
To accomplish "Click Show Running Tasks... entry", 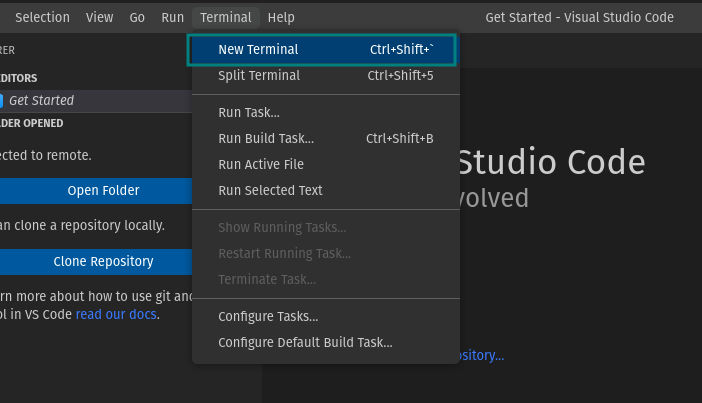I will tap(326, 227).
